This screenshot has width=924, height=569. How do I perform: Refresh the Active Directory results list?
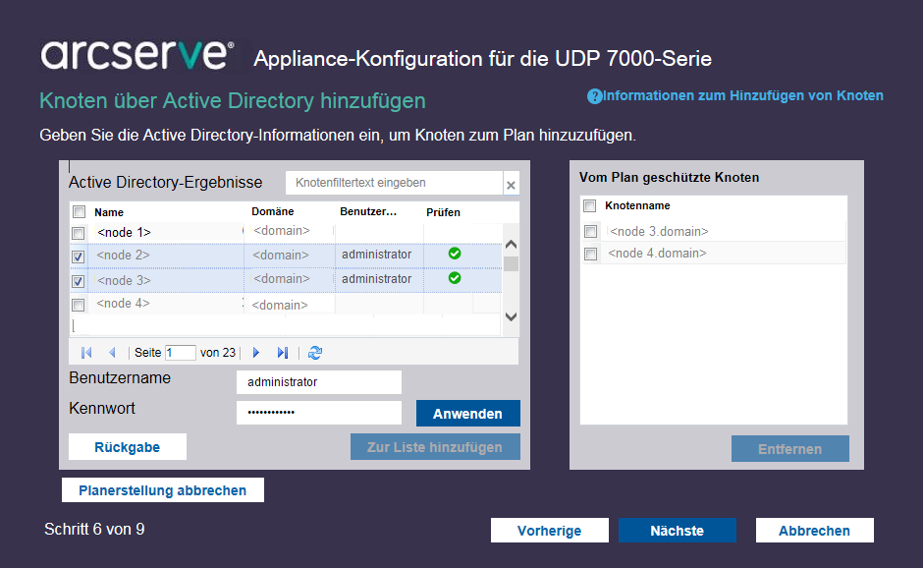coord(314,353)
